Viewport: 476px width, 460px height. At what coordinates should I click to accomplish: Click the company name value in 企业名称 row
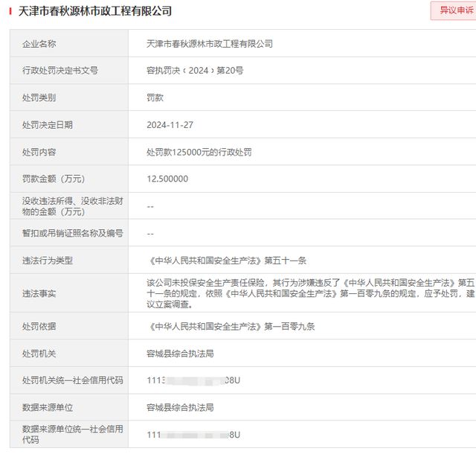210,44
